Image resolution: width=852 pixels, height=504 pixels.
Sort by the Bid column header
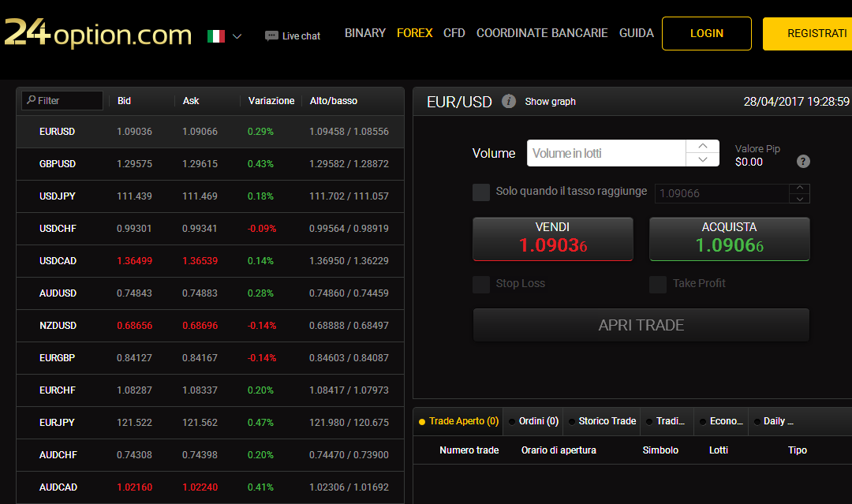(124, 101)
